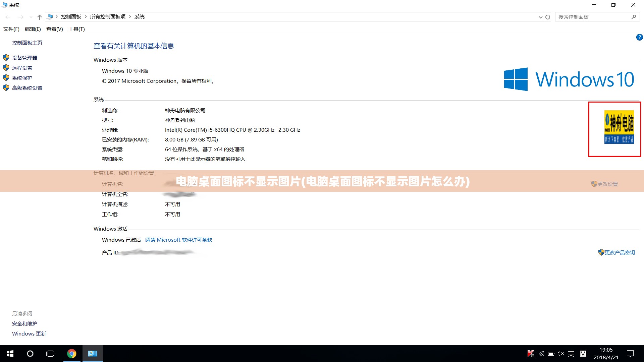Select text 8.00 GB (7.89 GB 可用)
This screenshot has height=362, width=644.
click(x=192, y=140)
